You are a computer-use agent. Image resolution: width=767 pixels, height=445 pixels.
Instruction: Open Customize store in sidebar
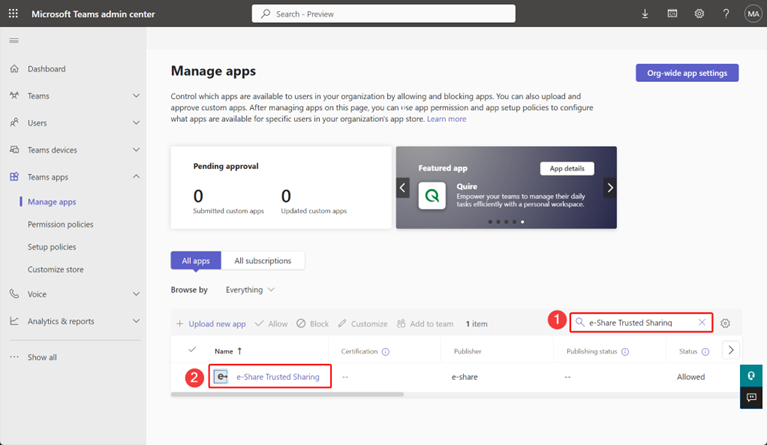click(55, 269)
